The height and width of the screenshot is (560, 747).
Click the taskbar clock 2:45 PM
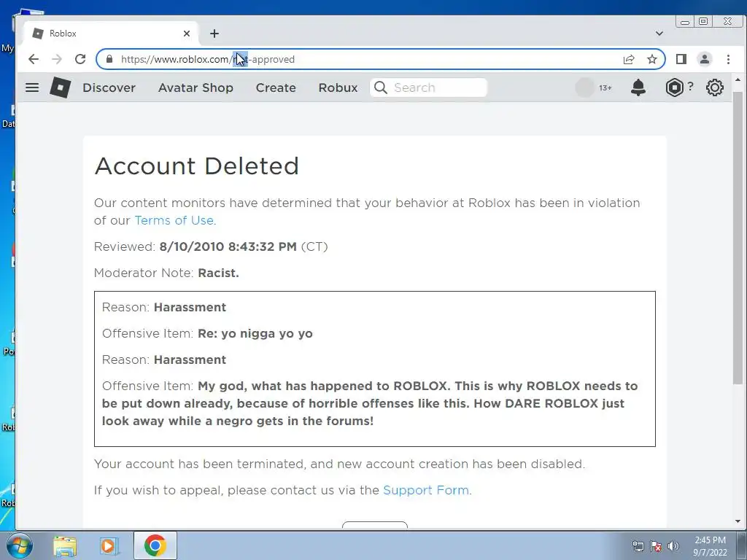(x=710, y=540)
